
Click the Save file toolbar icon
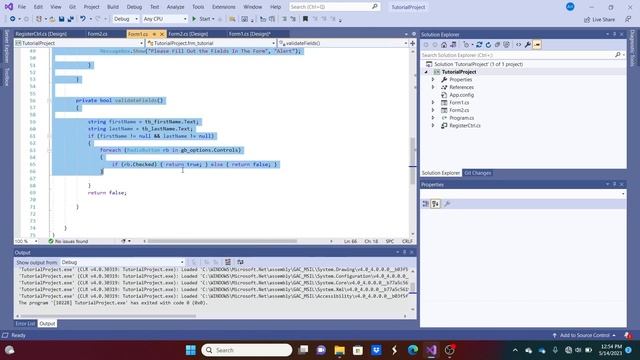point(61,19)
